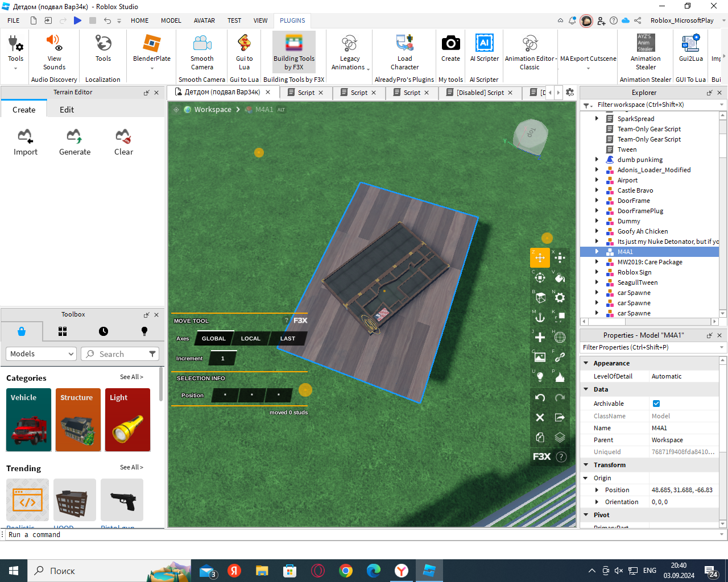Open the MODEL ribbon tab
This screenshot has height=582, width=728.
coord(171,20)
